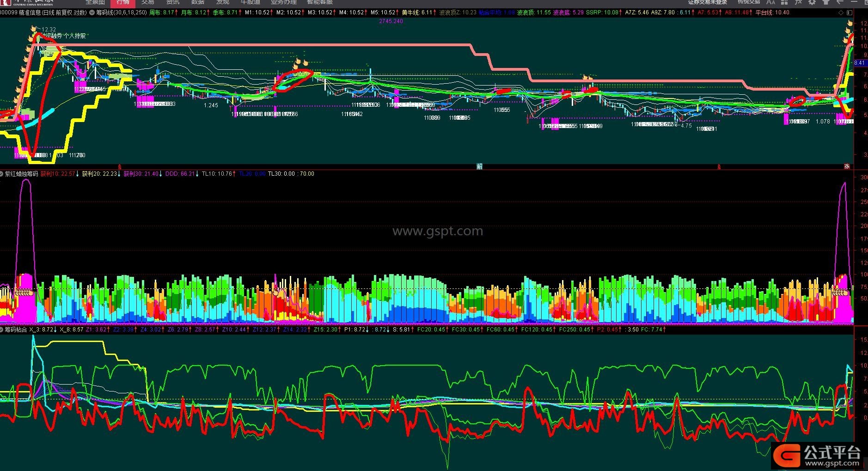Click the 4.75 low price marker

click(686, 126)
